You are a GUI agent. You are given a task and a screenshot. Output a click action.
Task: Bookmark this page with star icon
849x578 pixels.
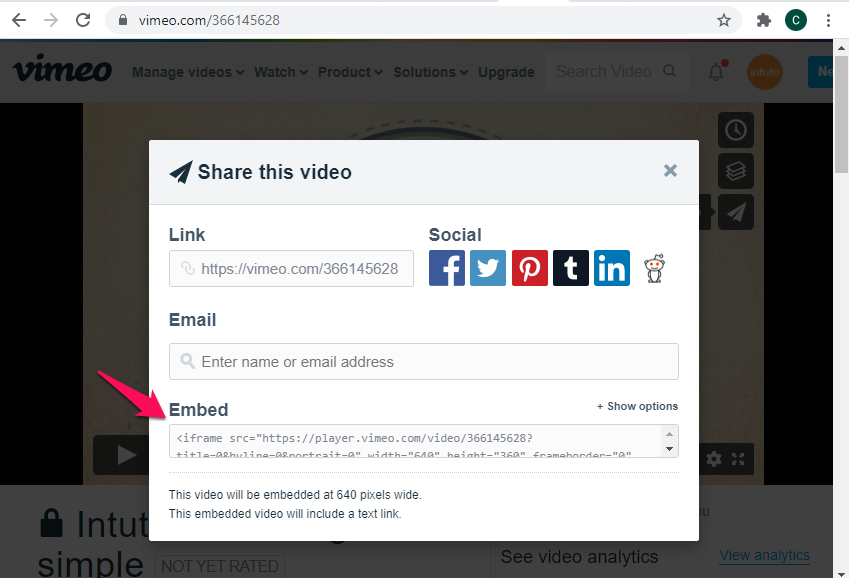click(x=724, y=20)
